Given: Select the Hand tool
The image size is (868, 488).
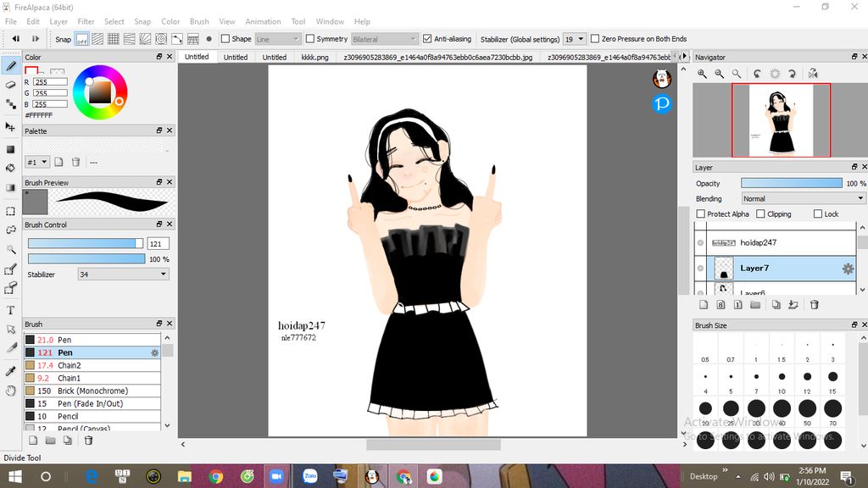Looking at the screenshot, I should (x=10, y=391).
